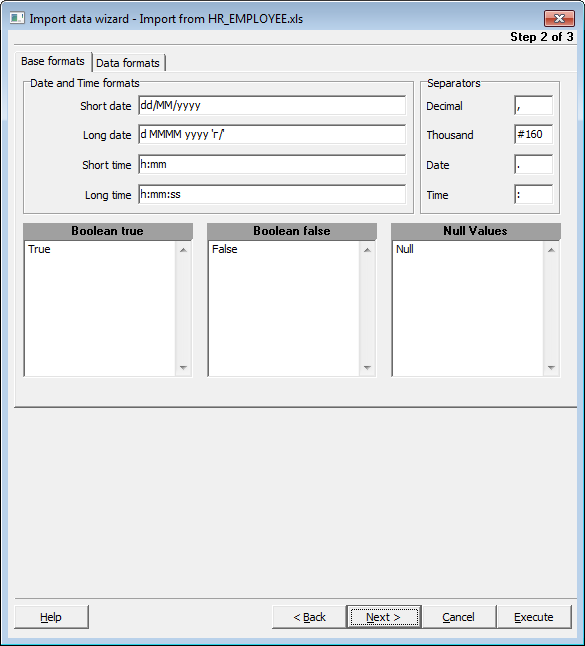Run import with the Execute button
This screenshot has width=585, height=646.
pos(534,617)
